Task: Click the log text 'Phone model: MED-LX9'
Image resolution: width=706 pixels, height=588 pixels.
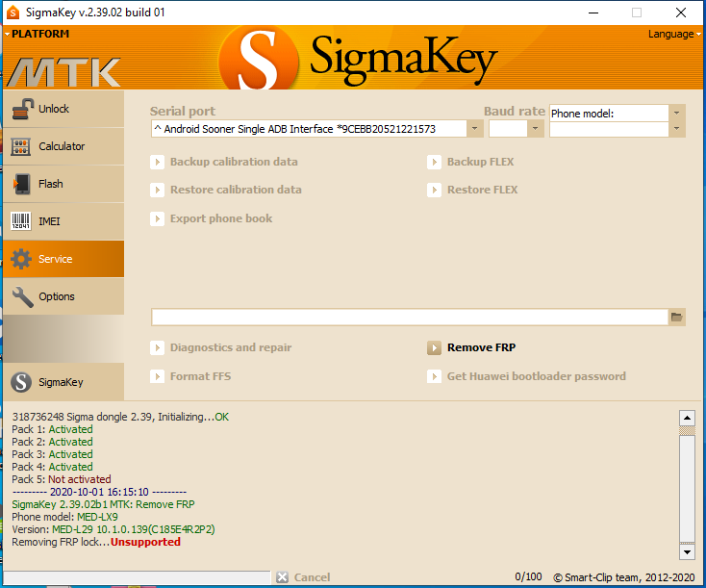Action: 64,517
